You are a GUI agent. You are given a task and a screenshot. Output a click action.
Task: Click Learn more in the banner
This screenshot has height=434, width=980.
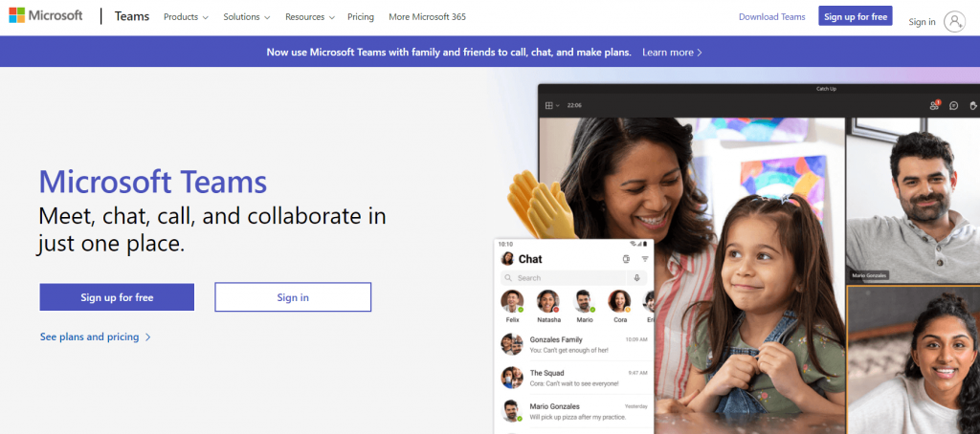coord(667,53)
